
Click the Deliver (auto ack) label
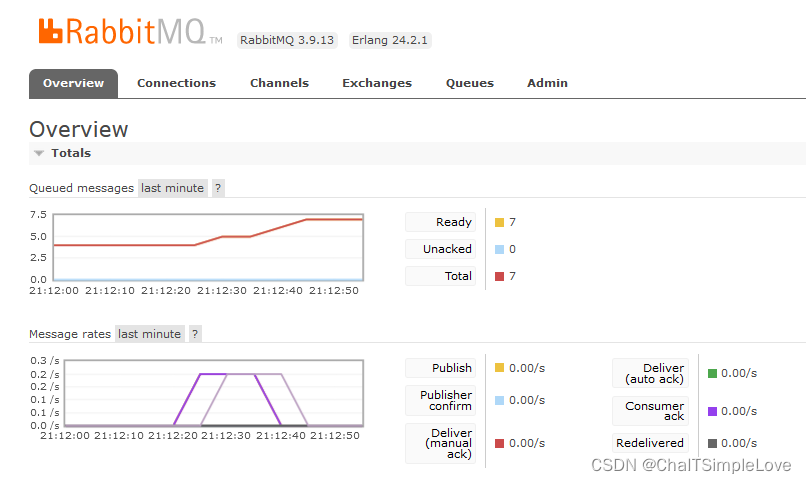click(x=650, y=373)
